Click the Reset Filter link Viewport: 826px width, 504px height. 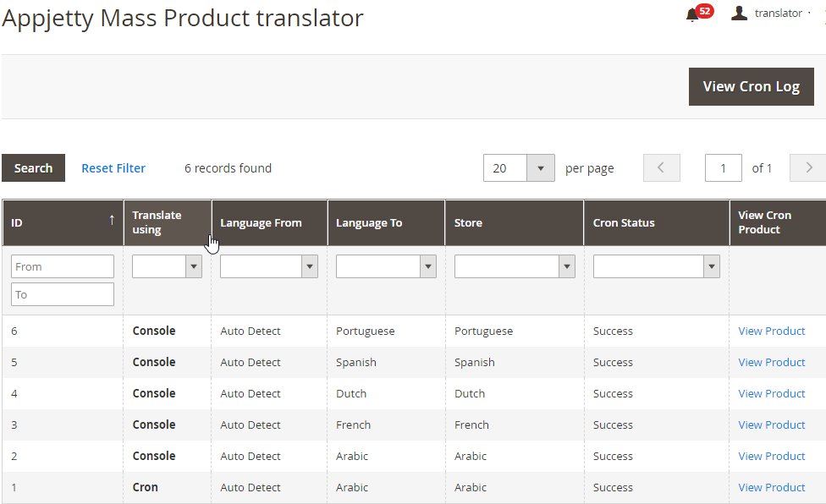(113, 168)
